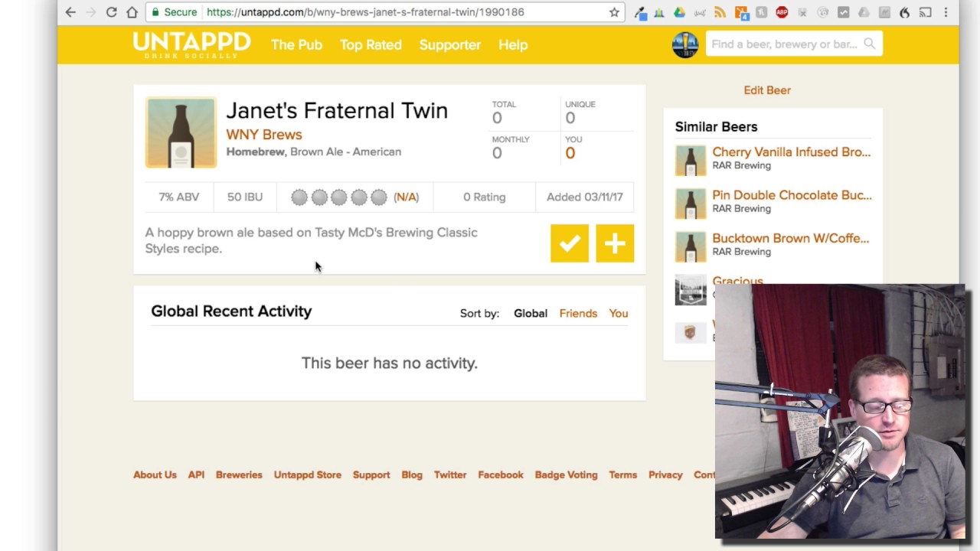The width and height of the screenshot is (980, 551).
Task: Open Supporter menu item
Action: point(450,44)
